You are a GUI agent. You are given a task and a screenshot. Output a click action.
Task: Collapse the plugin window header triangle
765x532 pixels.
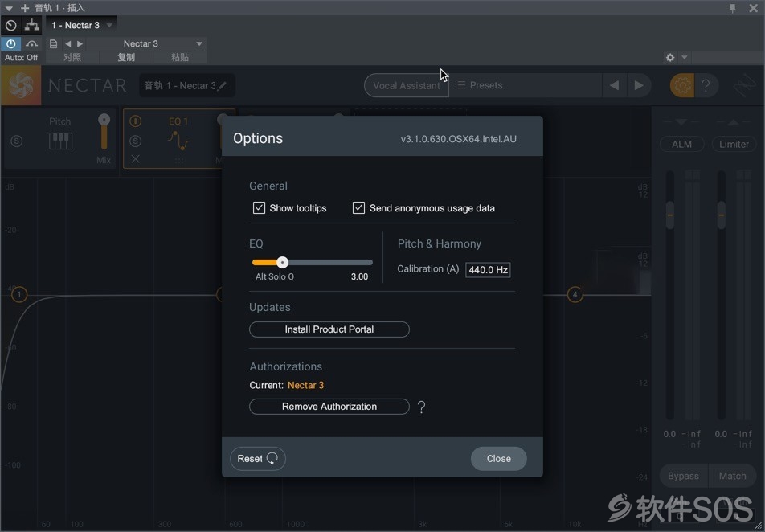(x=9, y=8)
